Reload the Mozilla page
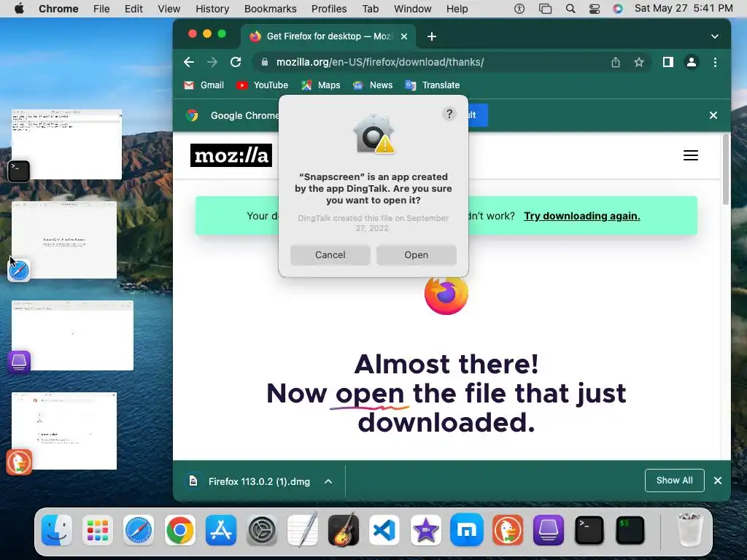The height and width of the screenshot is (560, 747). [x=236, y=62]
